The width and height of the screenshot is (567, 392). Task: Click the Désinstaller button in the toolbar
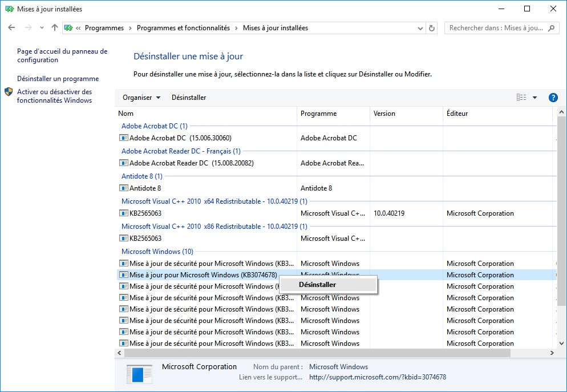[189, 97]
